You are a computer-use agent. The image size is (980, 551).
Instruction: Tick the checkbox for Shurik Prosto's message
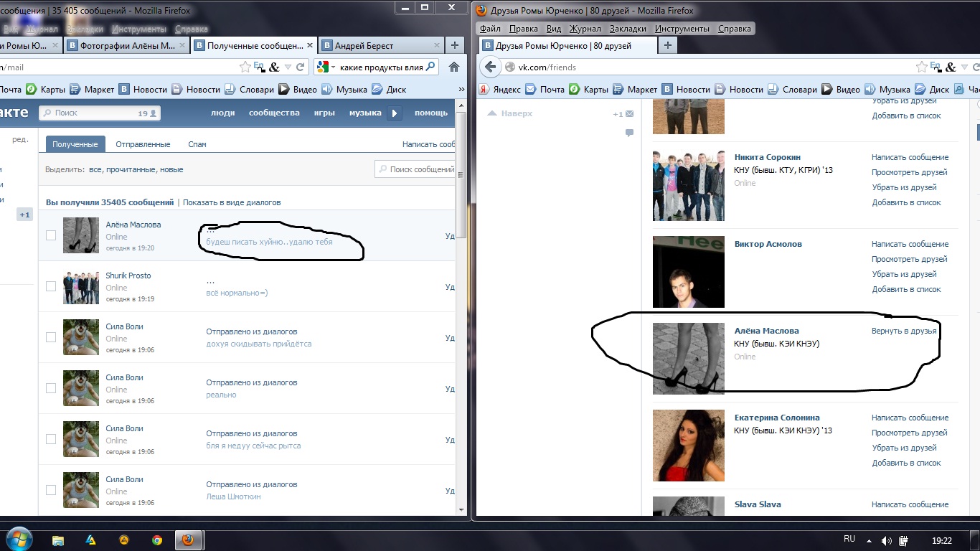pyautogui.click(x=51, y=286)
